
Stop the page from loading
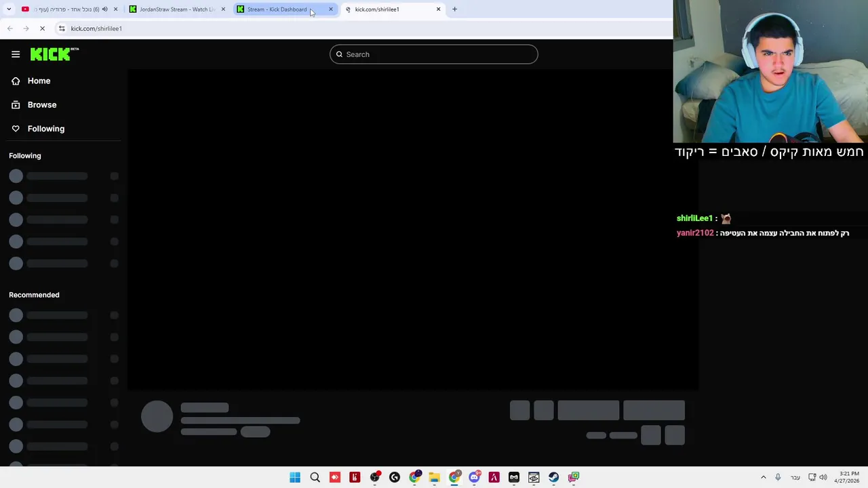[42, 28]
